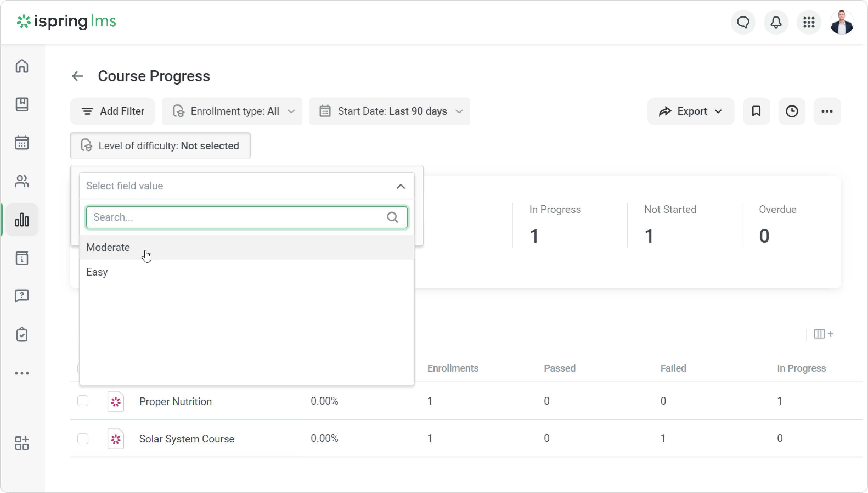Check the Solar System Course row checkbox
This screenshot has width=868, height=493.
tap(83, 438)
